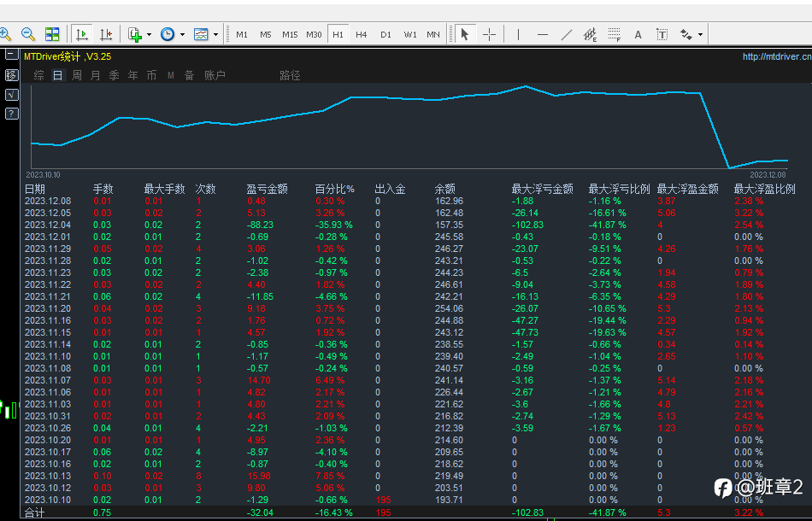Click the 路径 path tab
The height and width of the screenshot is (521, 812).
(x=290, y=75)
